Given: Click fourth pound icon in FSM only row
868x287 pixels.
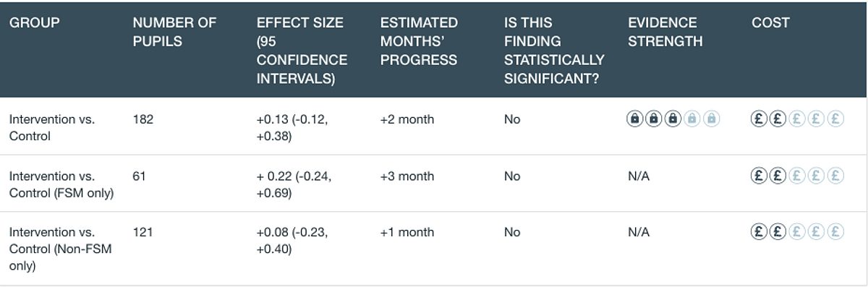Looking at the screenshot, I should point(817,176).
